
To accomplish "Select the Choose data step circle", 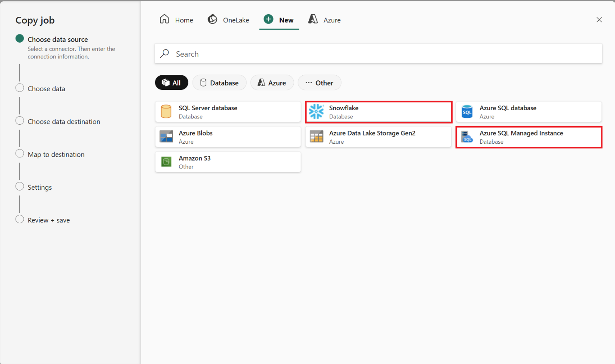I will [x=20, y=88].
